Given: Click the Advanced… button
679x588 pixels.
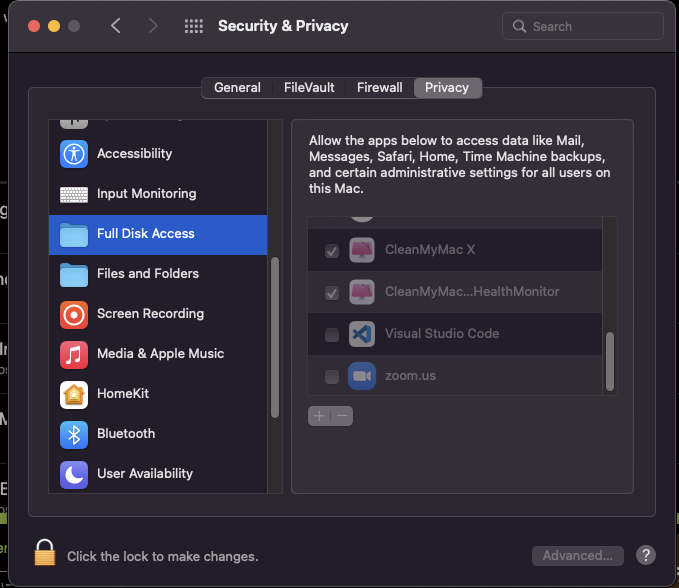Looking at the screenshot, I should click(578, 556).
